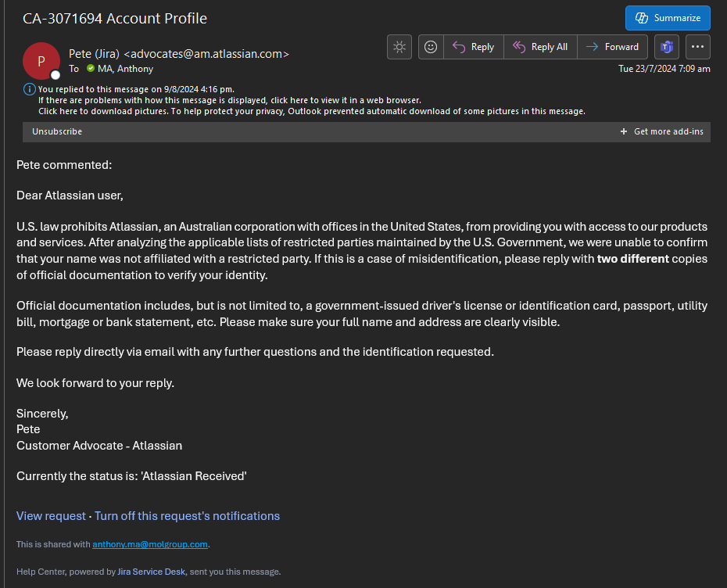Viewport: 727px width, 588px height.
Task: Click here to download pictures line
Action: (x=312, y=111)
